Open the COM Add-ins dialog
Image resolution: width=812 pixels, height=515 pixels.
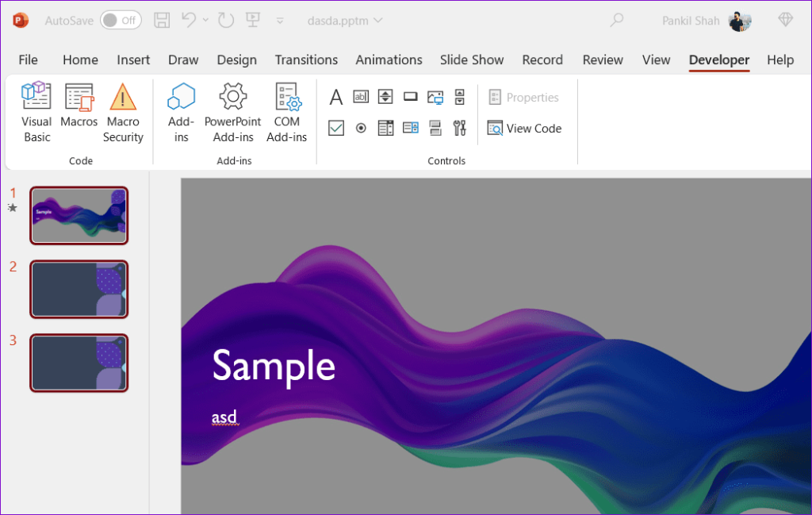(286, 111)
